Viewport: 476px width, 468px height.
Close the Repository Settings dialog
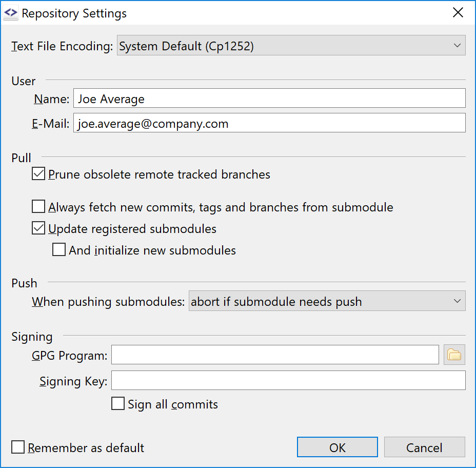(x=458, y=12)
